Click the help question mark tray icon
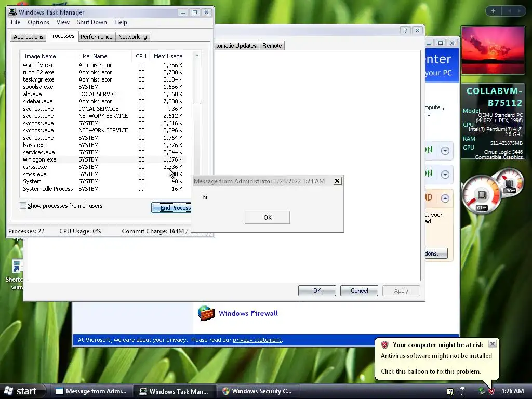Image resolution: width=532 pixels, height=399 pixels. point(450,392)
